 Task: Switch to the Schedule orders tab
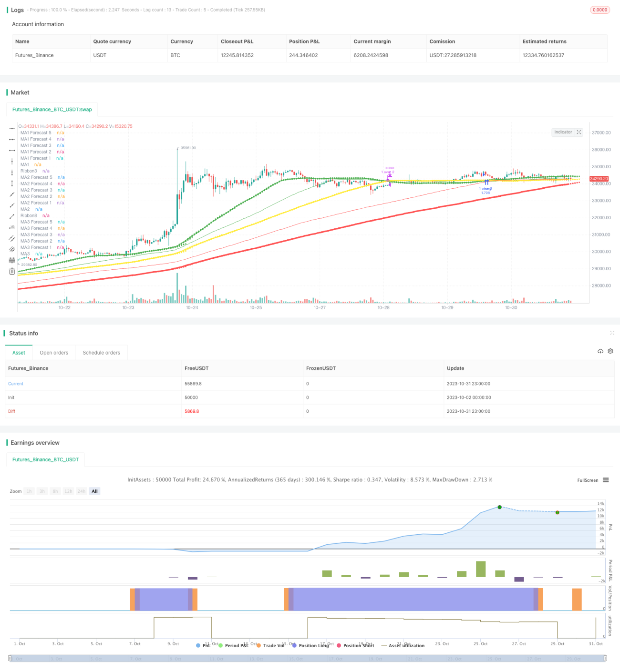[101, 353]
